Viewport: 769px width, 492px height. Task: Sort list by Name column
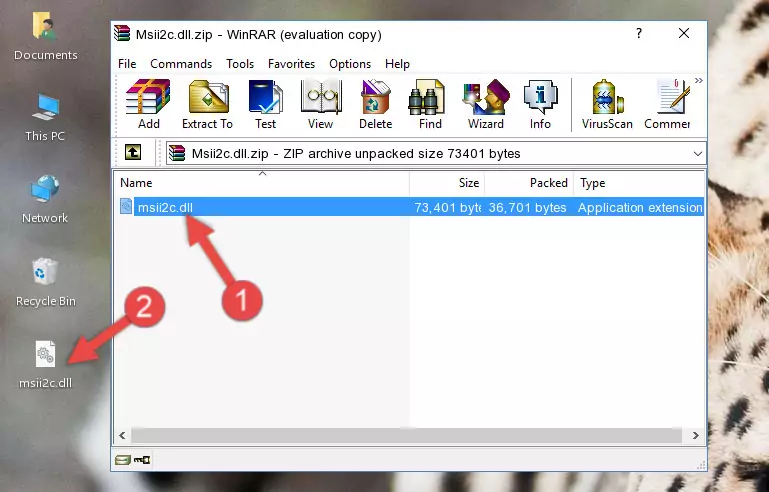click(262, 183)
